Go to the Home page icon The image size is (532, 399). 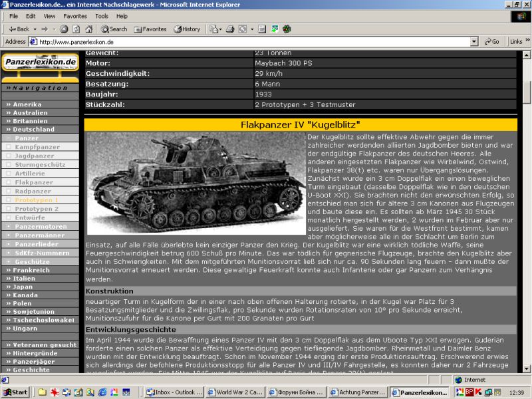pos(88,29)
